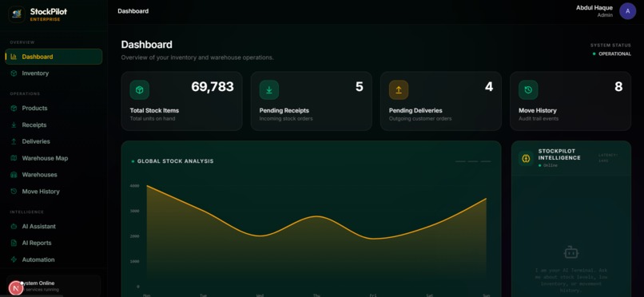Click the Dashboard bar-chart icon in sidebar
The height and width of the screenshot is (297, 644).
[x=14, y=57]
